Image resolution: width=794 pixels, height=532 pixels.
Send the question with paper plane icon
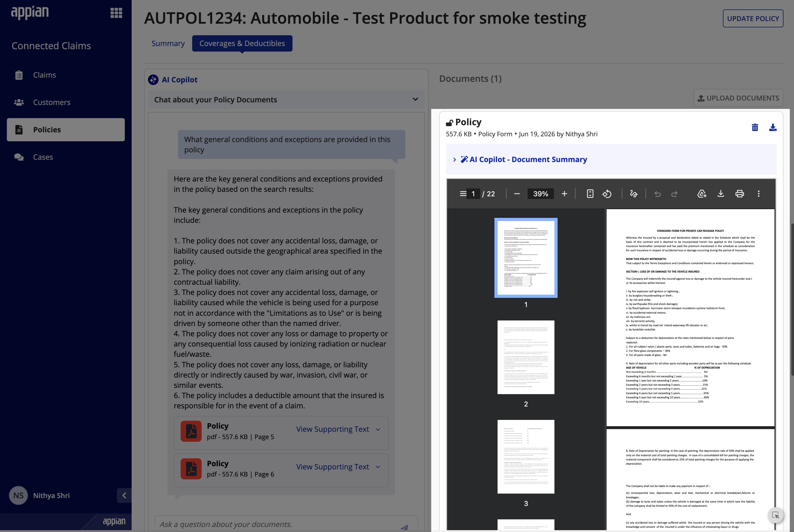coord(404,527)
